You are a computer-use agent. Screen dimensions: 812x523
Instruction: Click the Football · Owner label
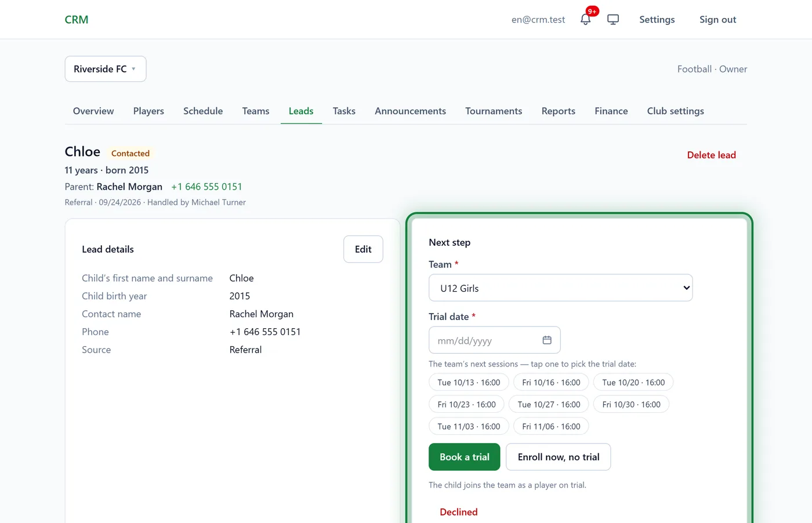(x=712, y=69)
